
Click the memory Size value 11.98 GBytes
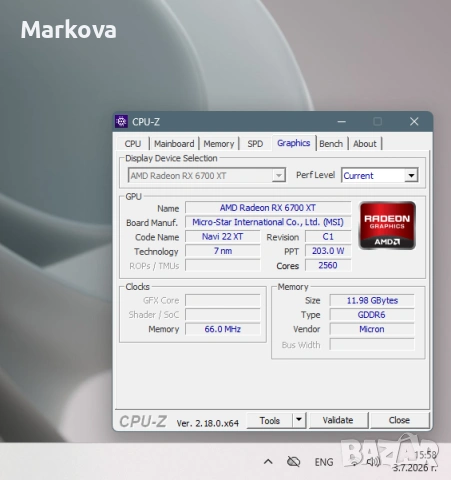pos(372,300)
